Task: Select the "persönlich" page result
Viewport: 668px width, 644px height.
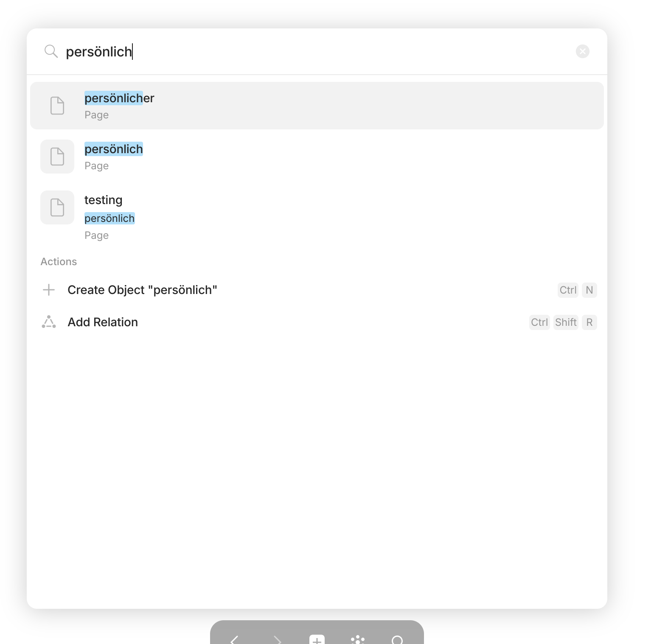Action: tap(317, 157)
